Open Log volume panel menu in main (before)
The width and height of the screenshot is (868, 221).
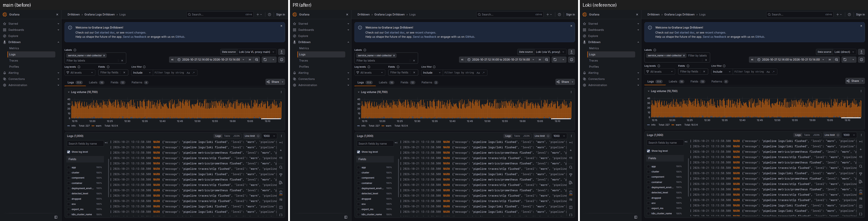tap(281, 92)
